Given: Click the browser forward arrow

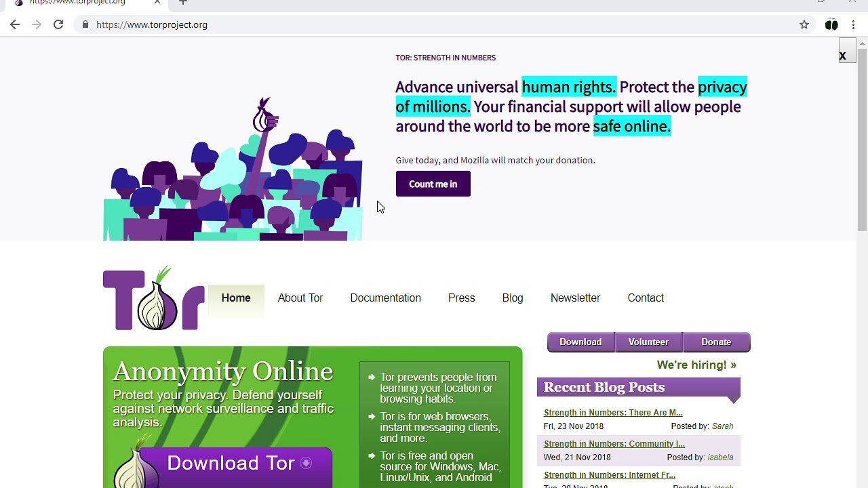Looking at the screenshot, I should click(x=37, y=24).
